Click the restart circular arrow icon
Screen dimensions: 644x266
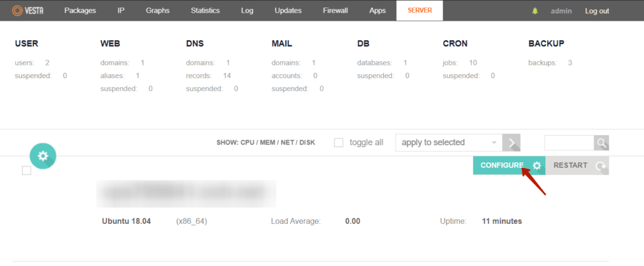click(601, 166)
